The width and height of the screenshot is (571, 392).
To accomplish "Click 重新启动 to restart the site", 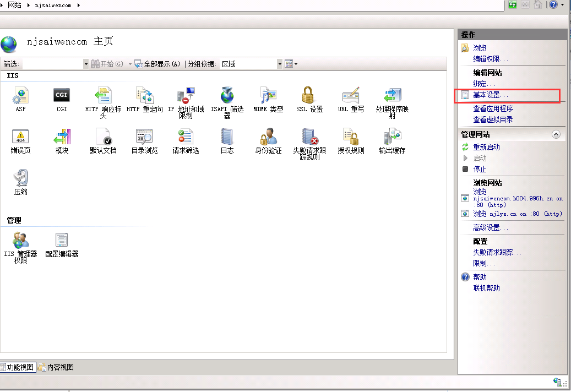I will (x=486, y=147).
